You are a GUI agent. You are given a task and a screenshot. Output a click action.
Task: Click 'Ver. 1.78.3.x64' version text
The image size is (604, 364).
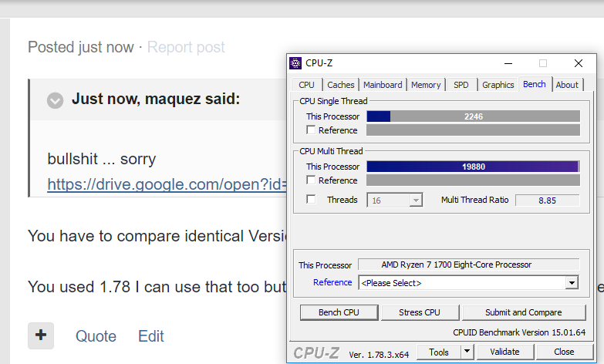[x=379, y=355]
